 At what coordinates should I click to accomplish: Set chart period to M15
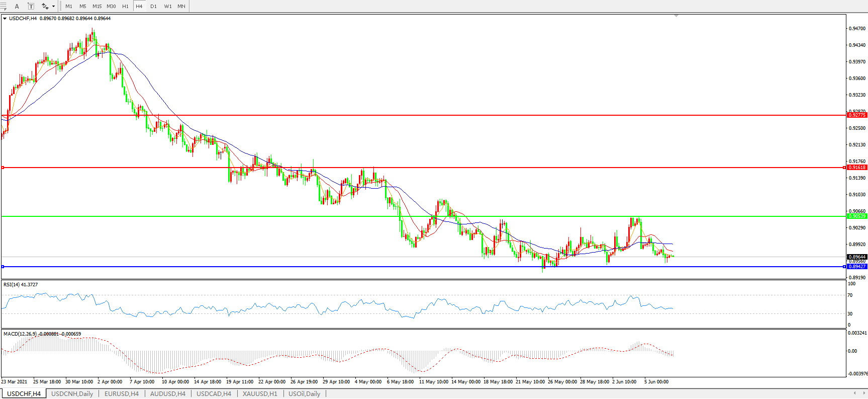pos(97,7)
